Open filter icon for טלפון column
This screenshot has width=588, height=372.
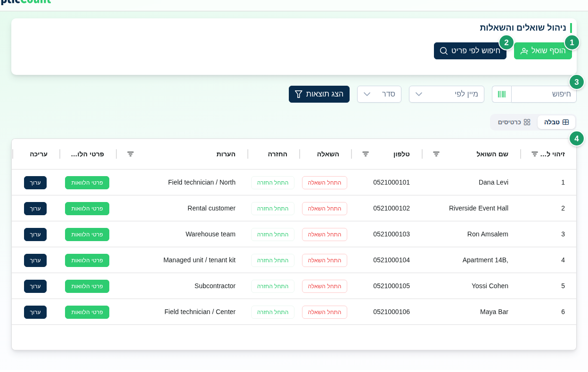366,154
